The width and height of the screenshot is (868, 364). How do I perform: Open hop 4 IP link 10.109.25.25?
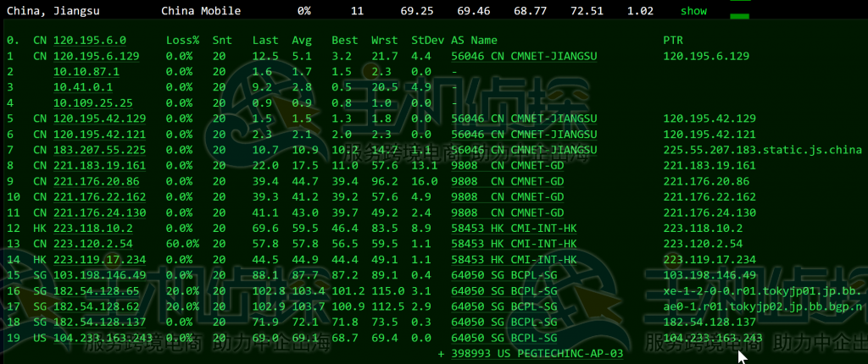93,103
